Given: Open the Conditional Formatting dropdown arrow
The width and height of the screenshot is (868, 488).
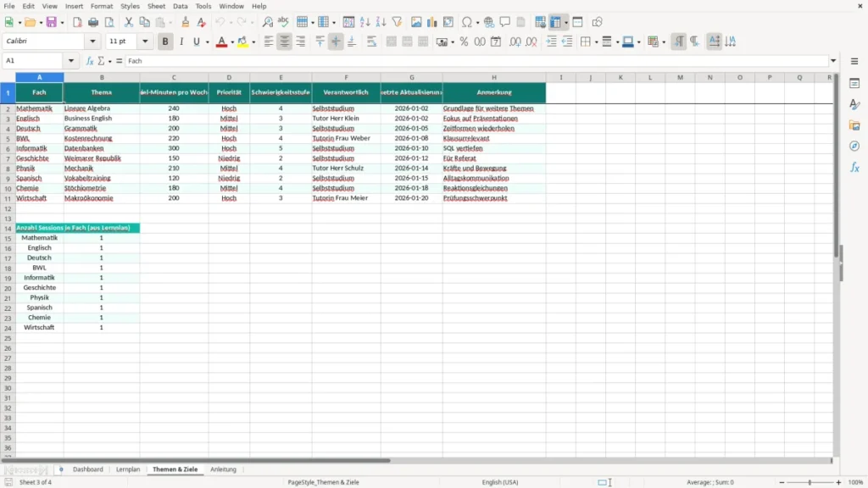Looking at the screenshot, I should [x=664, y=42].
